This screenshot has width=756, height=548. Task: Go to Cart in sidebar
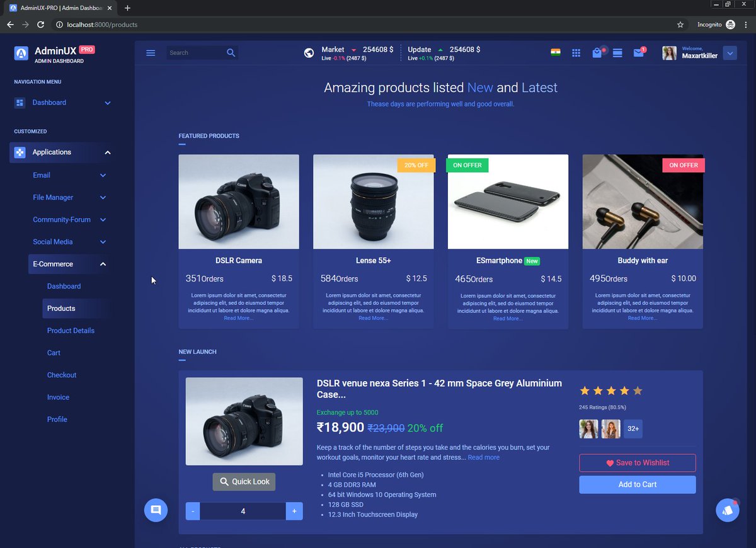click(x=54, y=353)
